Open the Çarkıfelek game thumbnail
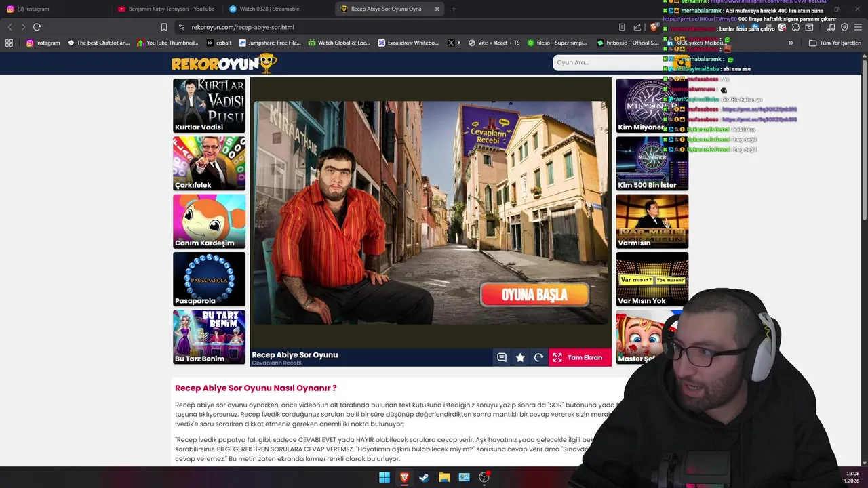 tap(209, 163)
